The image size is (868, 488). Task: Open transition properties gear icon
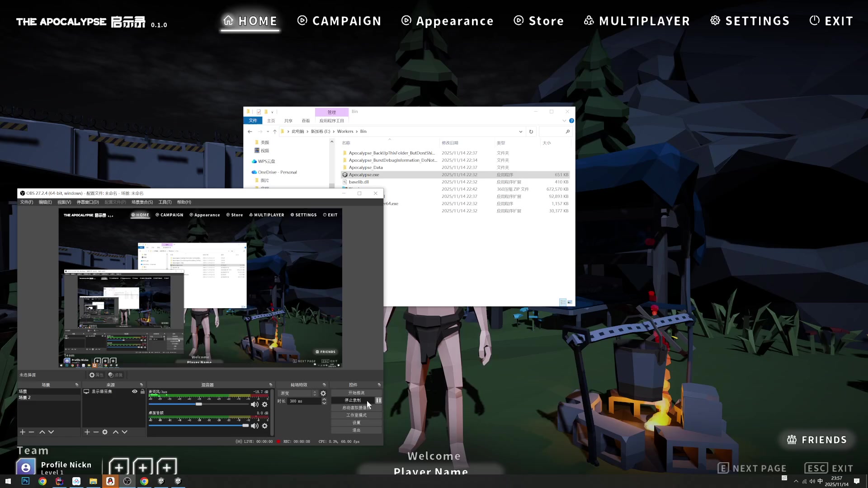click(x=323, y=394)
